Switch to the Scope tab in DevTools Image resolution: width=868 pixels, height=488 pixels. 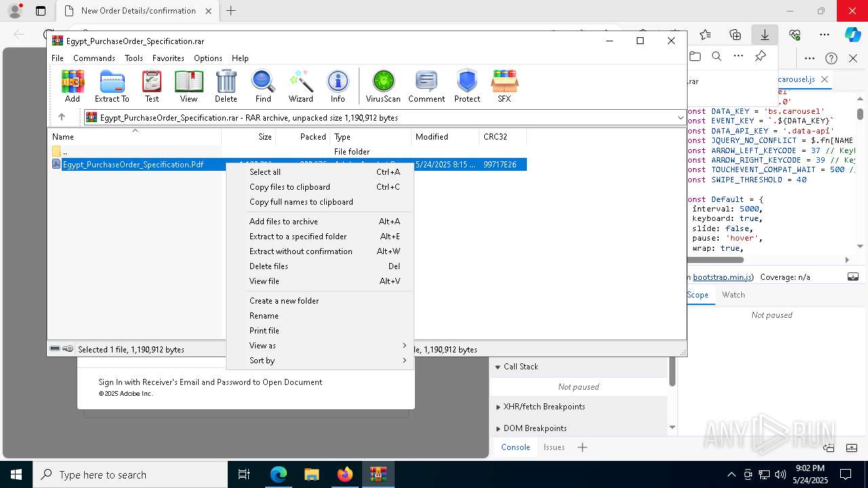coord(698,295)
